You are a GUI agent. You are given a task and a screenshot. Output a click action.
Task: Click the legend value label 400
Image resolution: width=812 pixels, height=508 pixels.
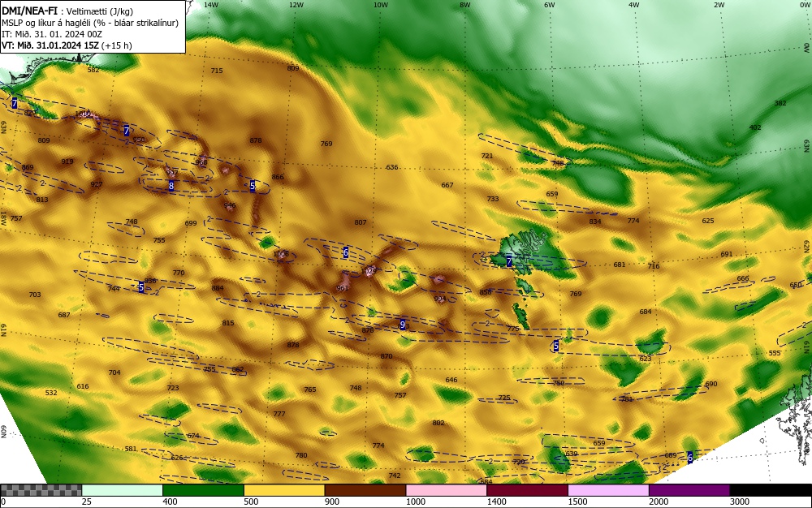pyautogui.click(x=170, y=502)
